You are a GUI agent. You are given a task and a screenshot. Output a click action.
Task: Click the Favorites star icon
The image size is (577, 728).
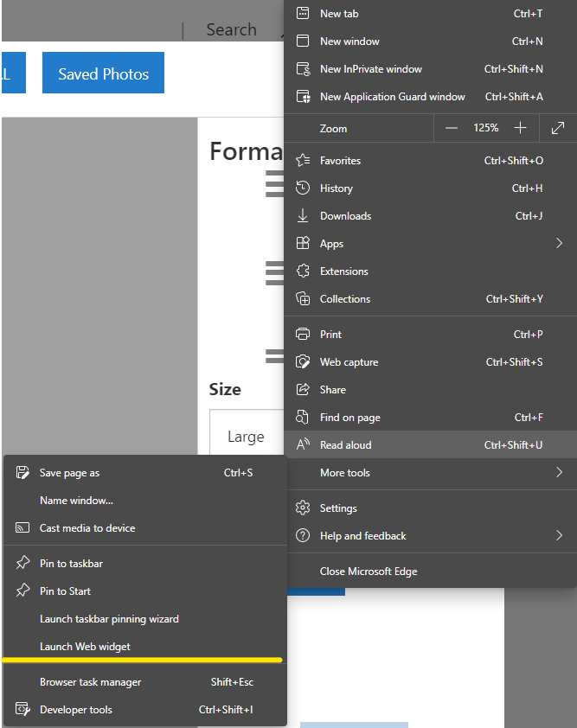click(303, 161)
